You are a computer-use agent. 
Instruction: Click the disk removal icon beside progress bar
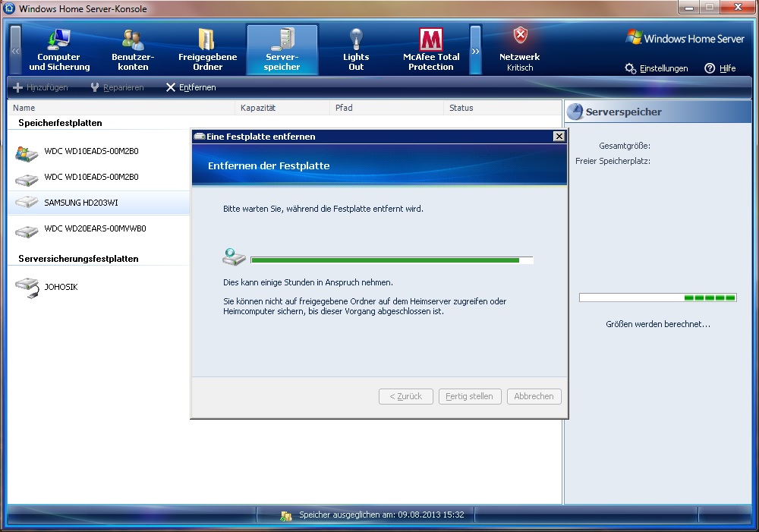[x=234, y=257]
